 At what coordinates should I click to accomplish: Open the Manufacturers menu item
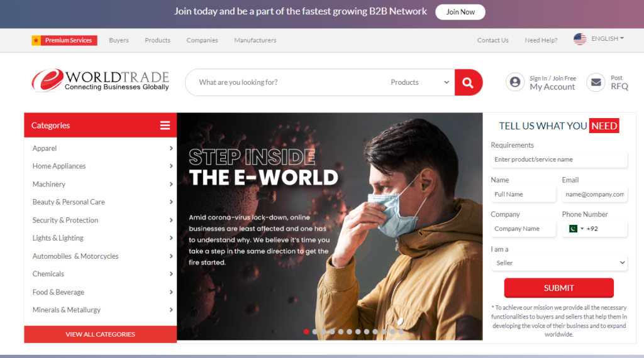tap(255, 40)
